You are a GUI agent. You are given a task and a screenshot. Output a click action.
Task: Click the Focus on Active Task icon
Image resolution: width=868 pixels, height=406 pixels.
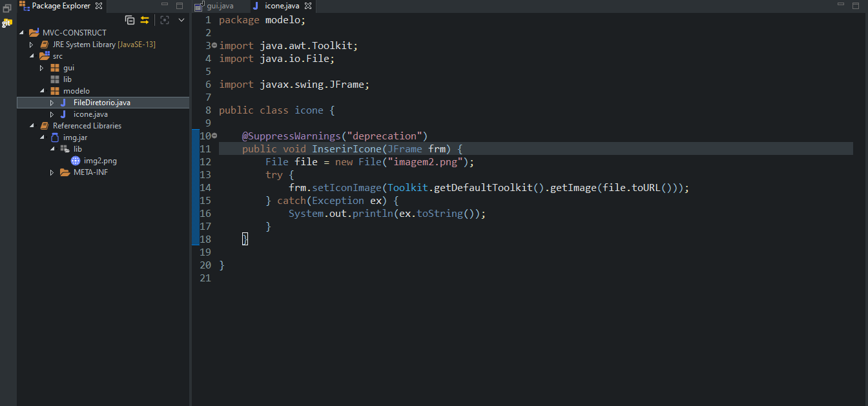tap(165, 20)
